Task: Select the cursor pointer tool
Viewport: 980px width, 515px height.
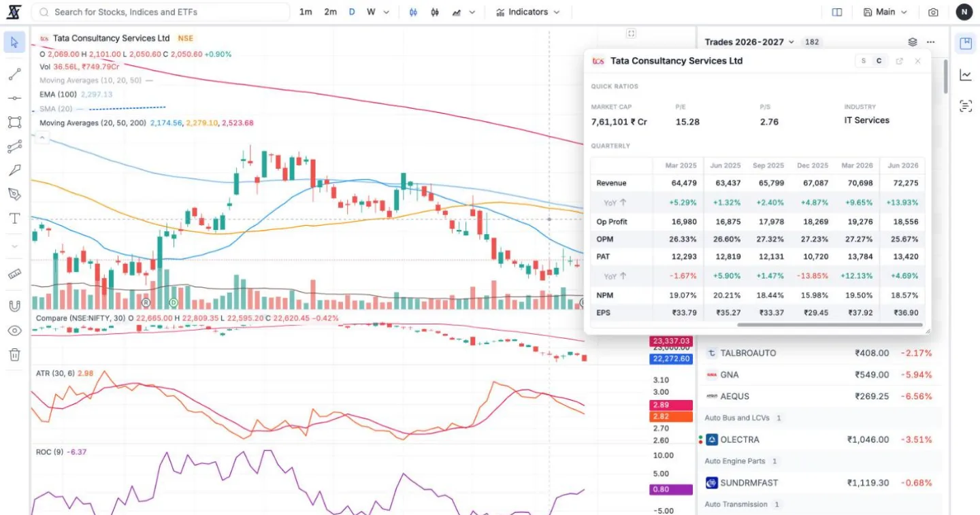Action: click(x=14, y=42)
